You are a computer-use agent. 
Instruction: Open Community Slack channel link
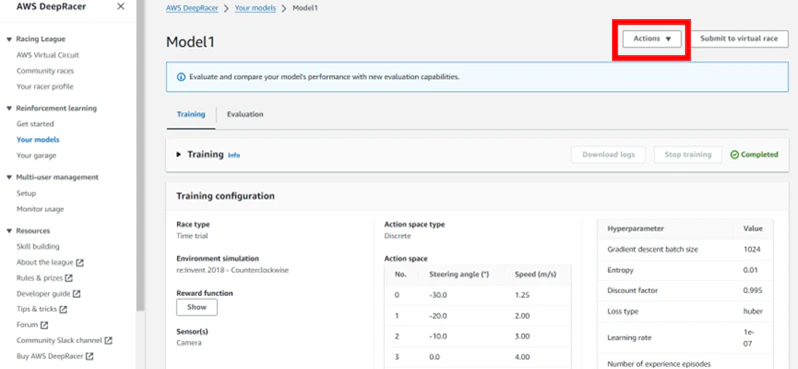60,340
